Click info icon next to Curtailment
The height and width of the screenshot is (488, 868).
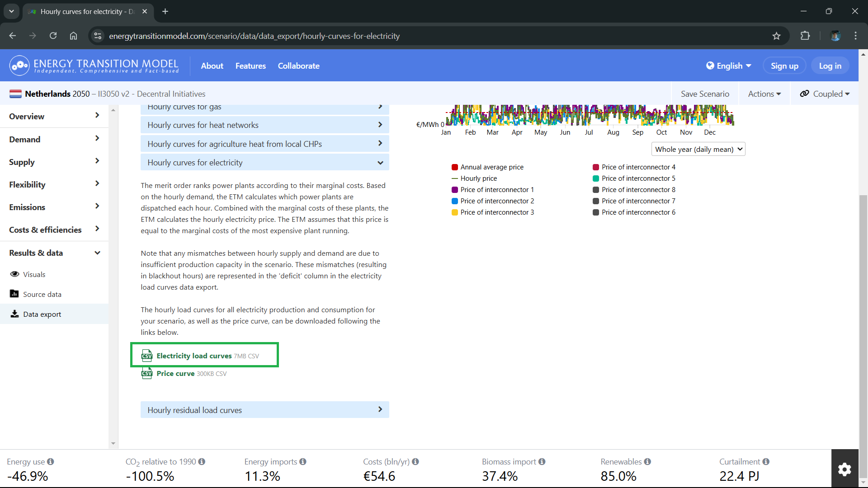(766, 461)
